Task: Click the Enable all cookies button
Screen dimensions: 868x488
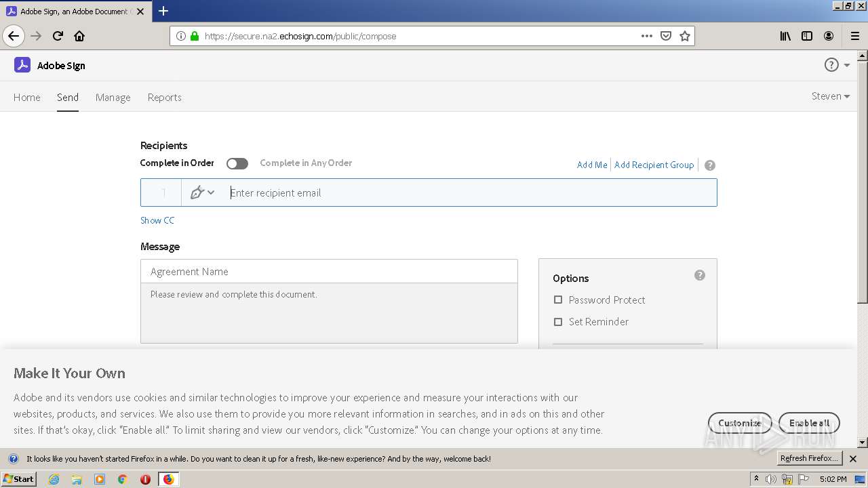Action: click(809, 423)
